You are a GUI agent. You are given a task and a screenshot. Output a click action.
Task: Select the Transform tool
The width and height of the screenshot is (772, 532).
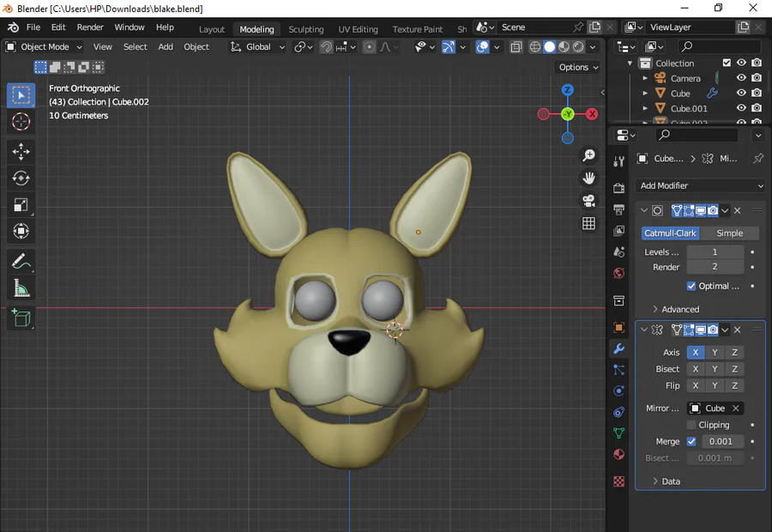click(21, 231)
